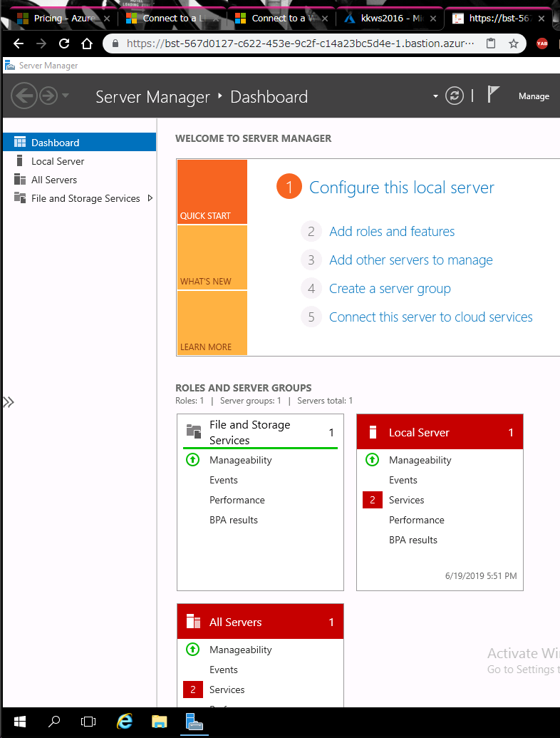Viewport: 560px width, 738px height.
Task: Select Dashboard in the left navigation
Action: pyautogui.click(x=80, y=142)
